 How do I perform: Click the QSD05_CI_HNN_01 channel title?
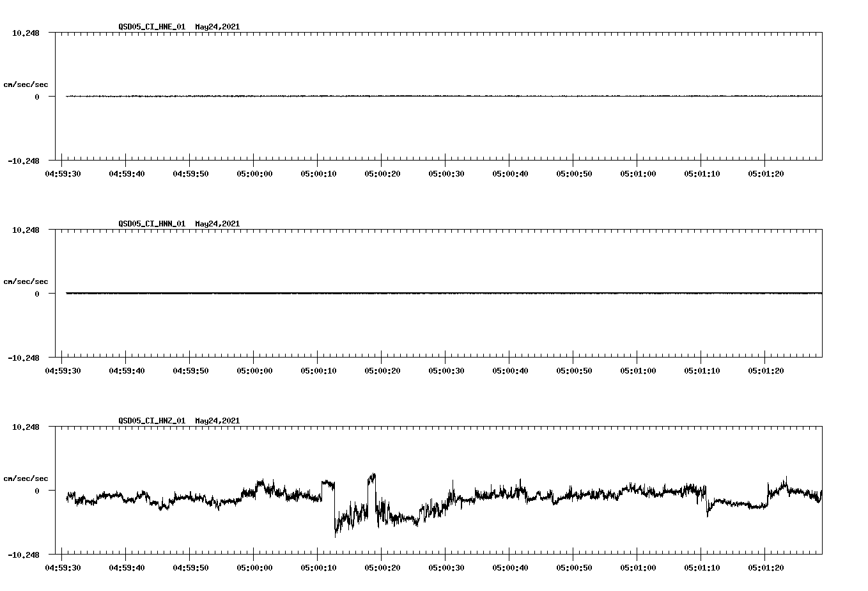click(150, 225)
